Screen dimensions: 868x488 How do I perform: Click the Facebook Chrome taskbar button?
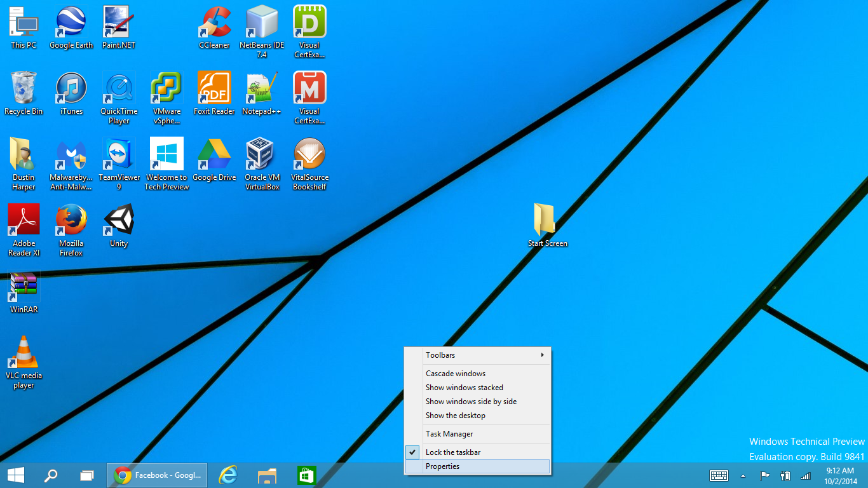[x=157, y=475]
